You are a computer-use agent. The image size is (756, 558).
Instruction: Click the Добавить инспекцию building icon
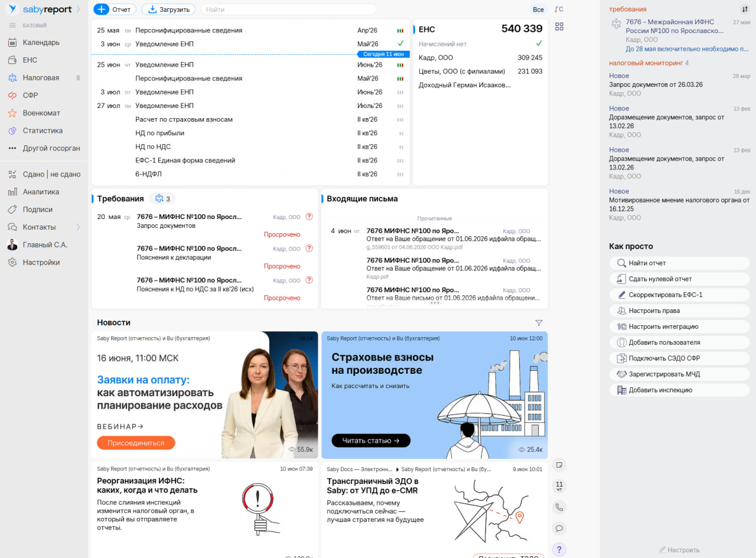[621, 390]
